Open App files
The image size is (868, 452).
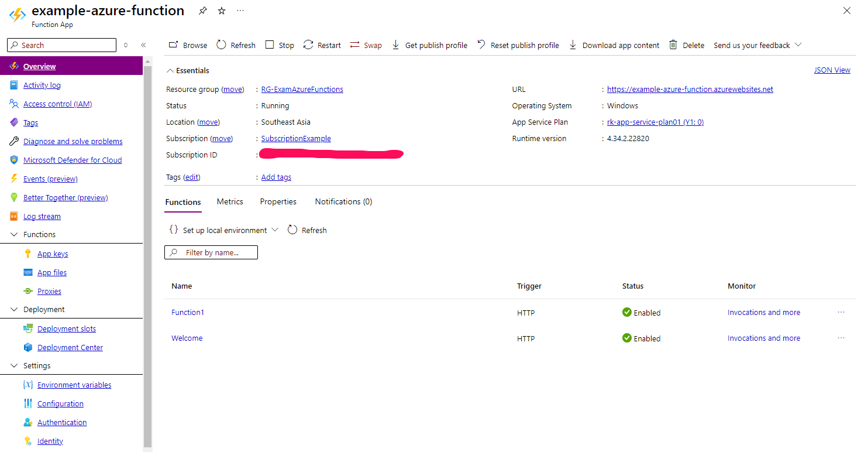pos(52,272)
